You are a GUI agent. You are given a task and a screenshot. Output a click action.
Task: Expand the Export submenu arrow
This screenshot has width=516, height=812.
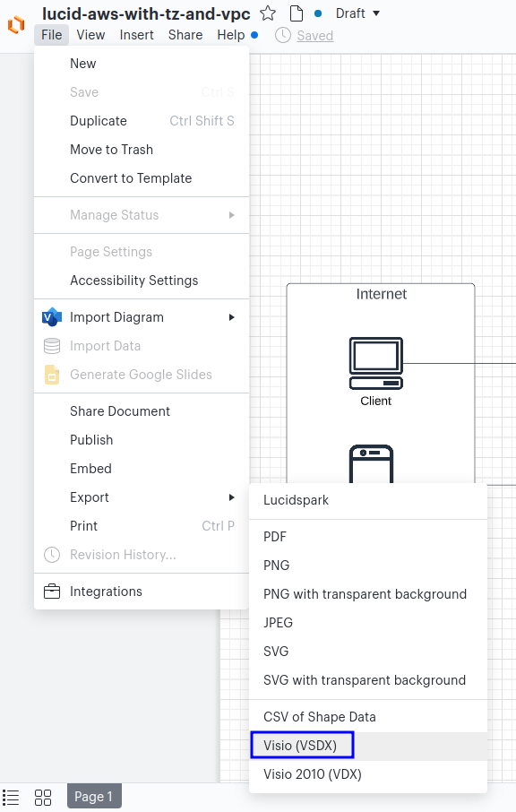pyautogui.click(x=231, y=497)
